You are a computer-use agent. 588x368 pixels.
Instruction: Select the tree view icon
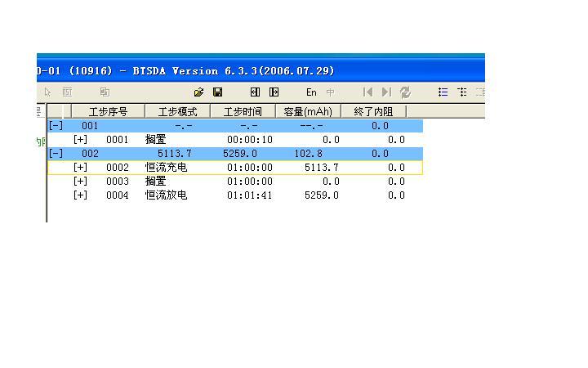click(462, 92)
